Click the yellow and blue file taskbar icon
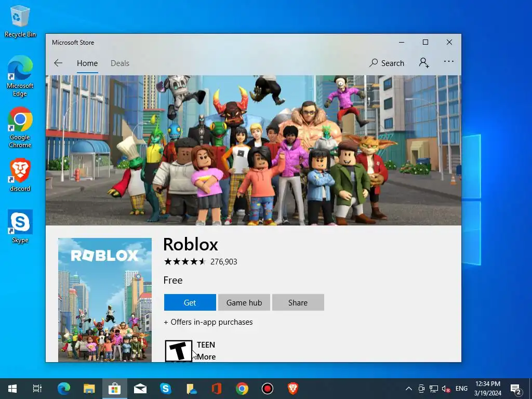The height and width of the screenshot is (399, 532). click(x=191, y=389)
